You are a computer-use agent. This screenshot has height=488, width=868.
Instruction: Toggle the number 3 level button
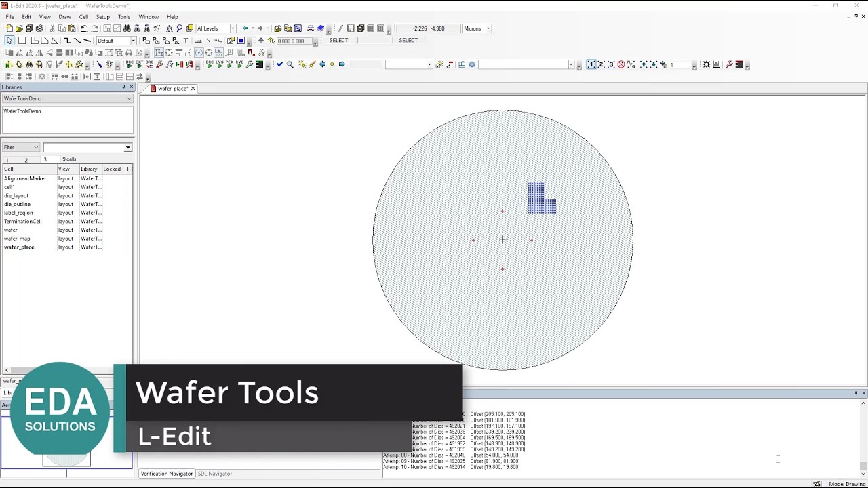tap(611, 64)
